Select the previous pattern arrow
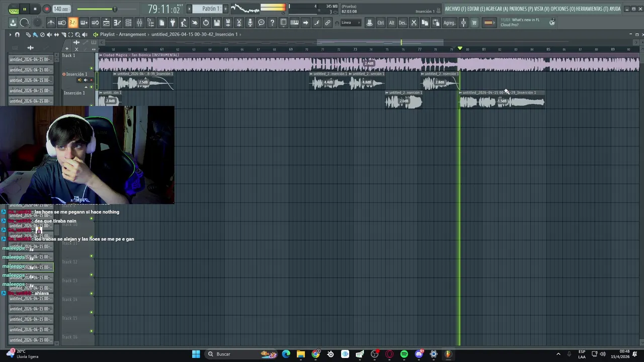 pyautogui.click(x=189, y=9)
